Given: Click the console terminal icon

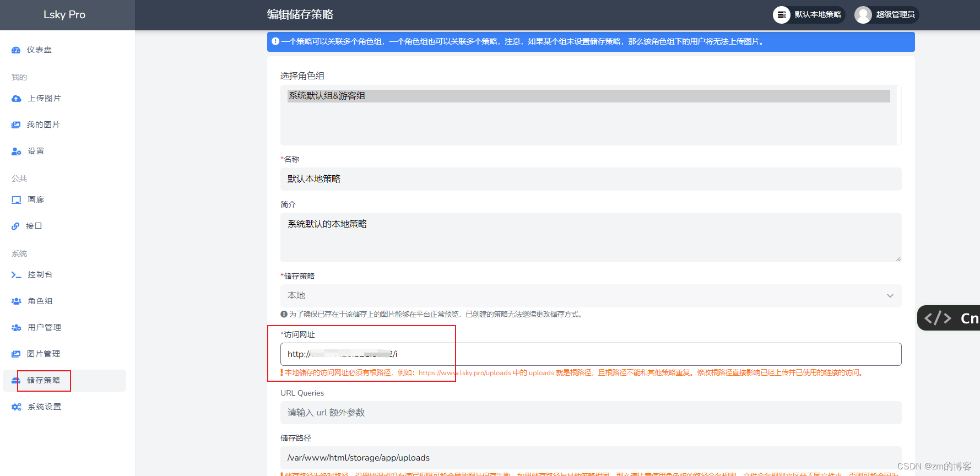Looking at the screenshot, I should (17, 275).
